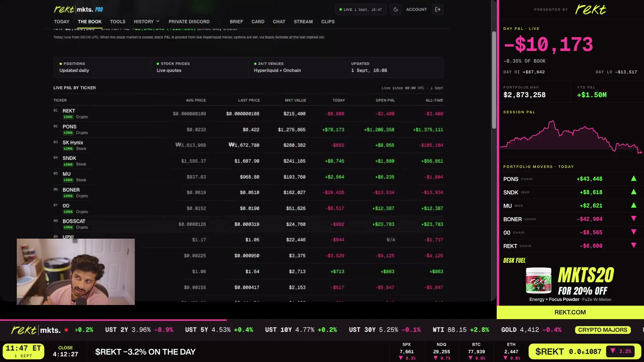Open the TOOLS tab
This screenshot has width=644, height=362.
(118, 21)
